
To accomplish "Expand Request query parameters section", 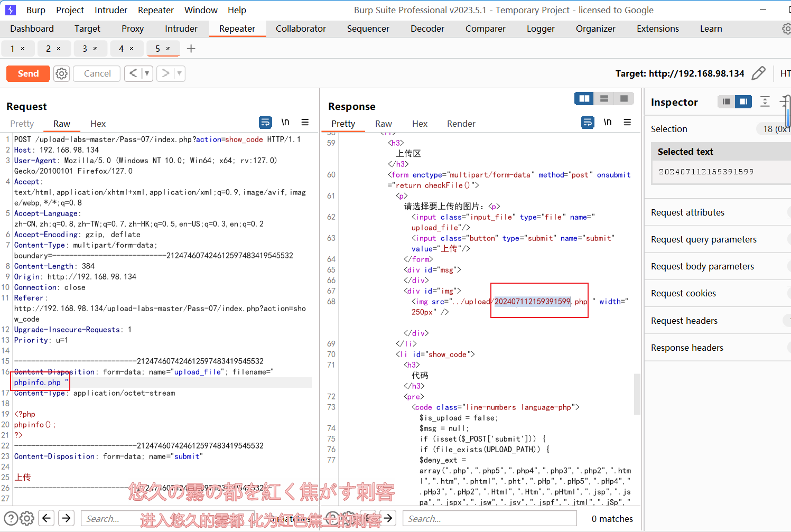I will point(718,239).
